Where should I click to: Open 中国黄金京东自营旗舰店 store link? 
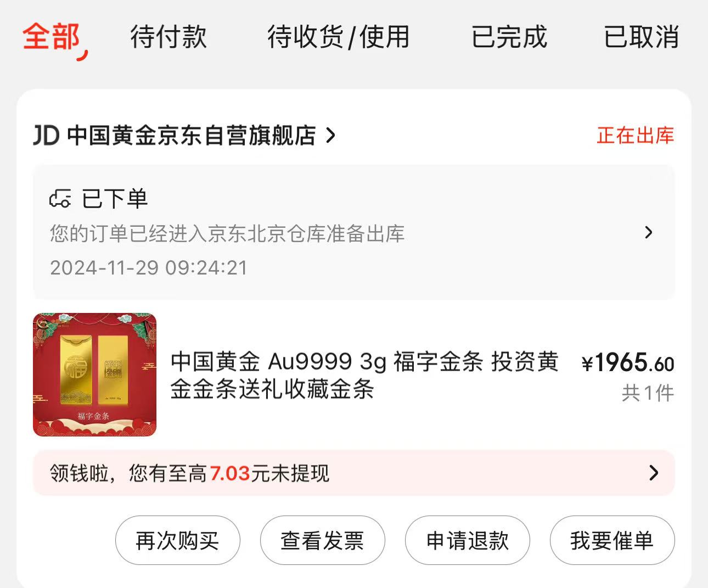point(191,136)
